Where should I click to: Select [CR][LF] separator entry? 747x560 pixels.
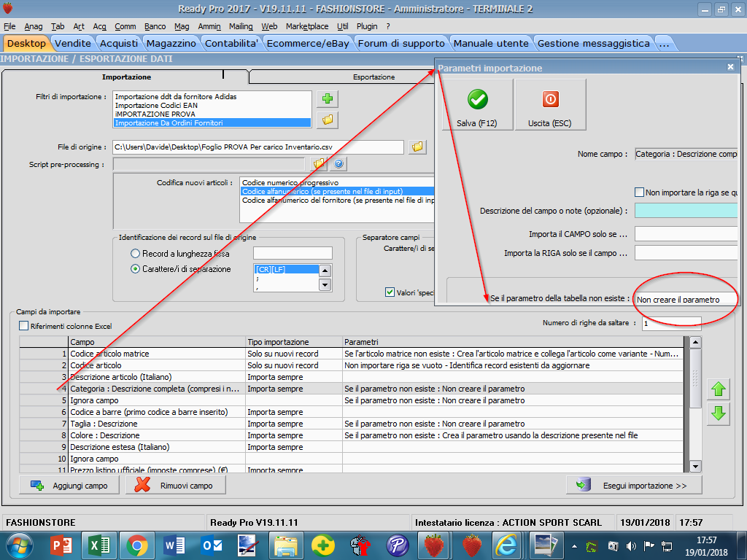pyautogui.click(x=286, y=269)
